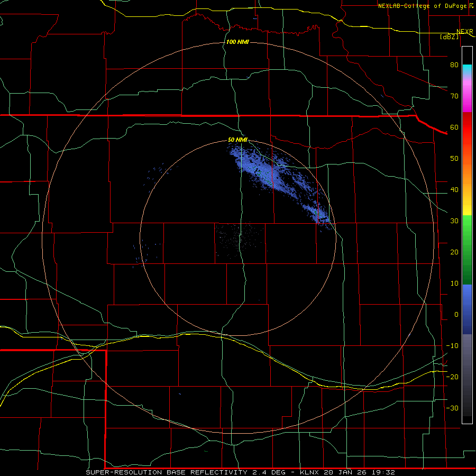
Task: Click the 60 value on the dBZ scale
Action: (x=454, y=127)
